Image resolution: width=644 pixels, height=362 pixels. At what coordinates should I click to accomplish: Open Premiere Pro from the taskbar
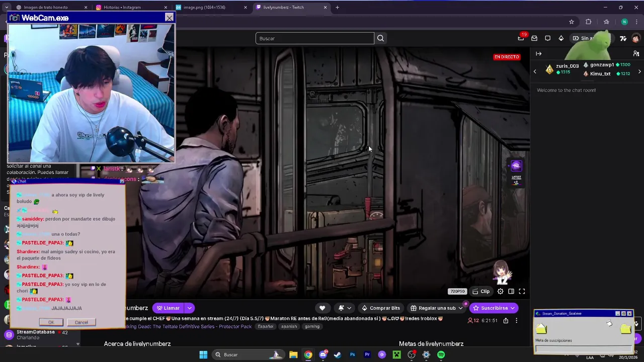pos(367,354)
